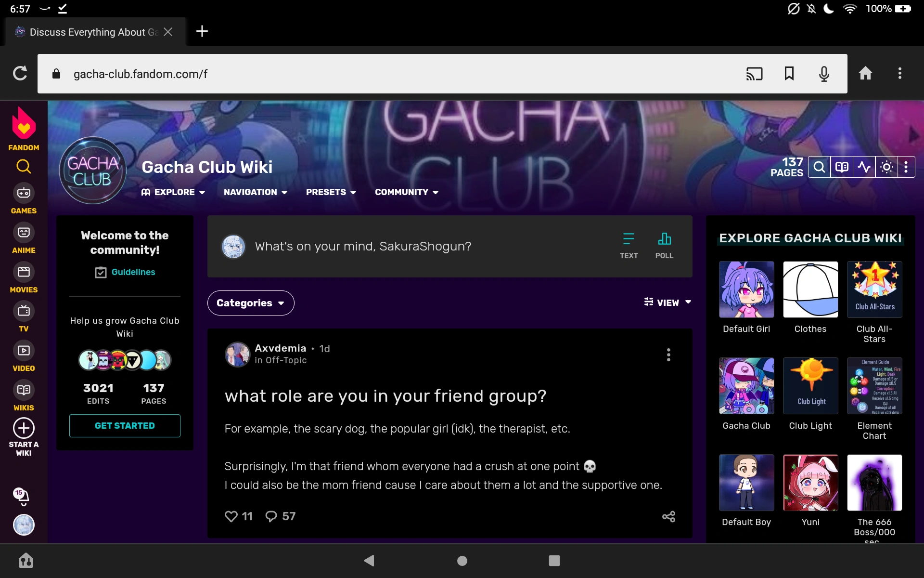This screenshot has width=924, height=578.
Task: Expand the EXPLORE menu
Action: pos(173,192)
